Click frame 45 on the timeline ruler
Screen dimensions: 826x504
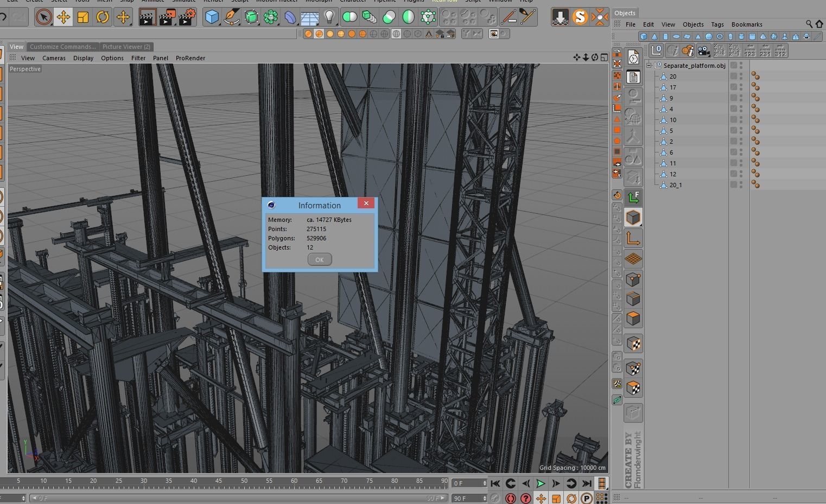tap(218, 481)
